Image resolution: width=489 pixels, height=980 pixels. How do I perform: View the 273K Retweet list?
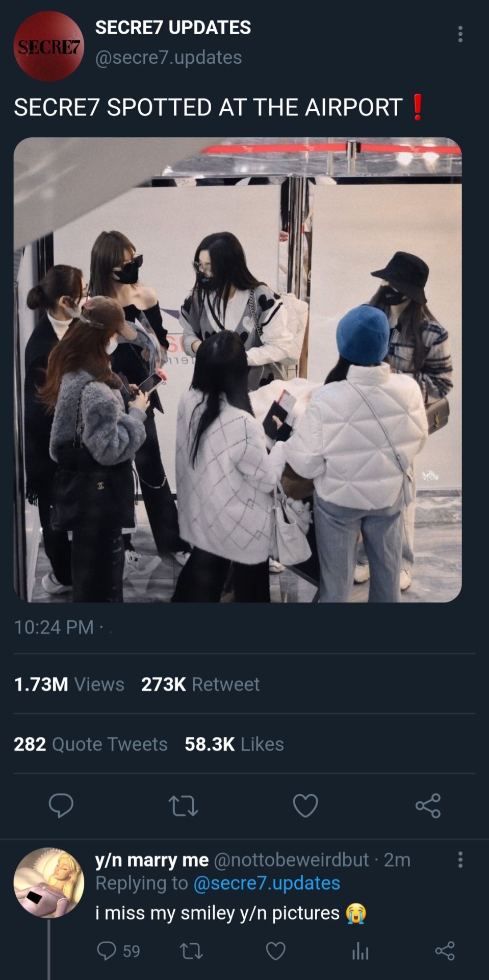click(x=200, y=684)
